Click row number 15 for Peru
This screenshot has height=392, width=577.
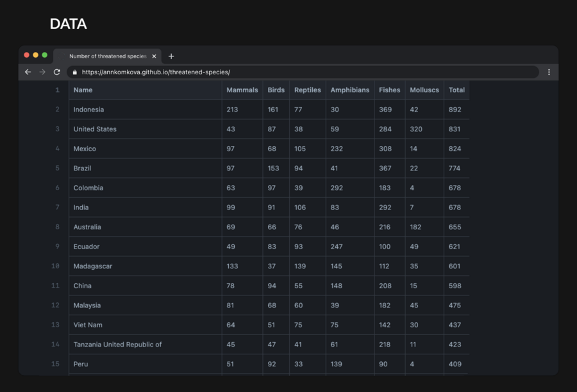[56, 364]
